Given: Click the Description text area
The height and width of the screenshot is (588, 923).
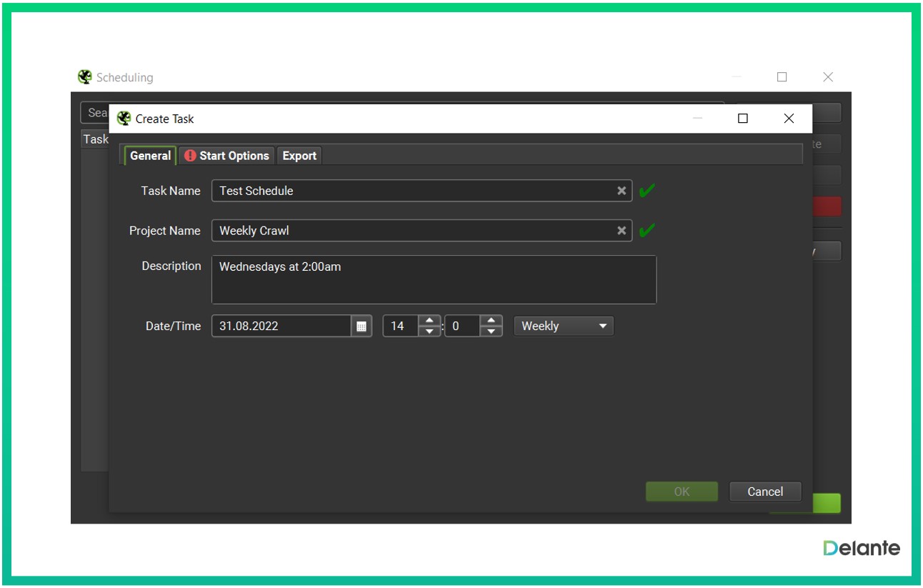Looking at the screenshot, I should click(434, 280).
